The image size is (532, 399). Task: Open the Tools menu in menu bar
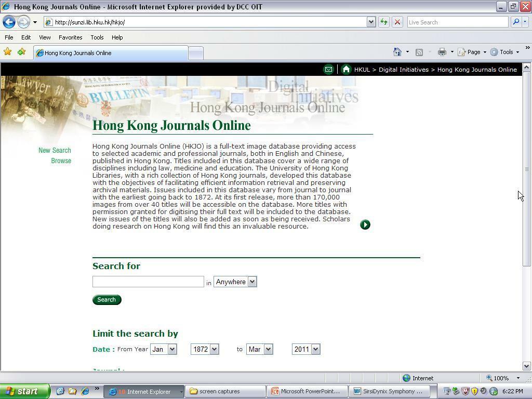tap(97, 37)
